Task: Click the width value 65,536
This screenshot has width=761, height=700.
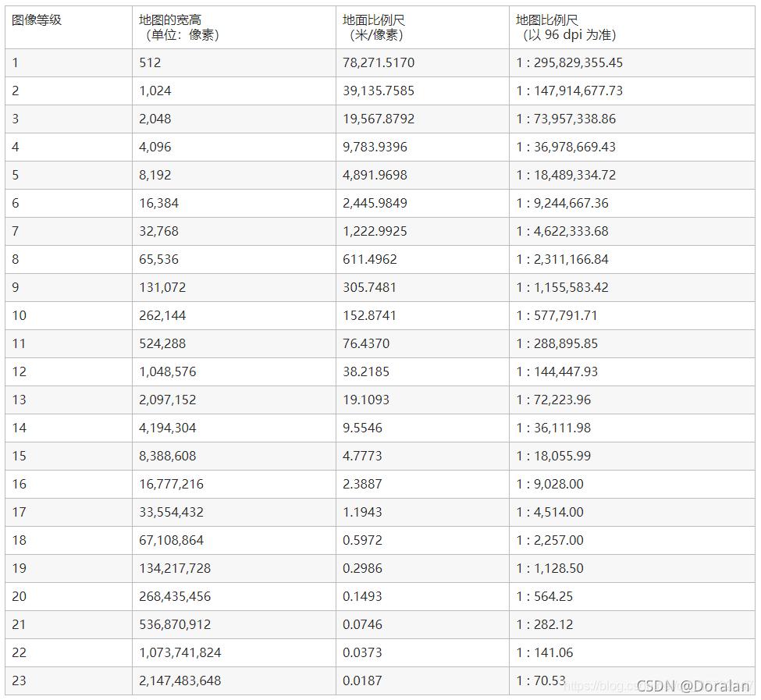Action: (x=159, y=259)
